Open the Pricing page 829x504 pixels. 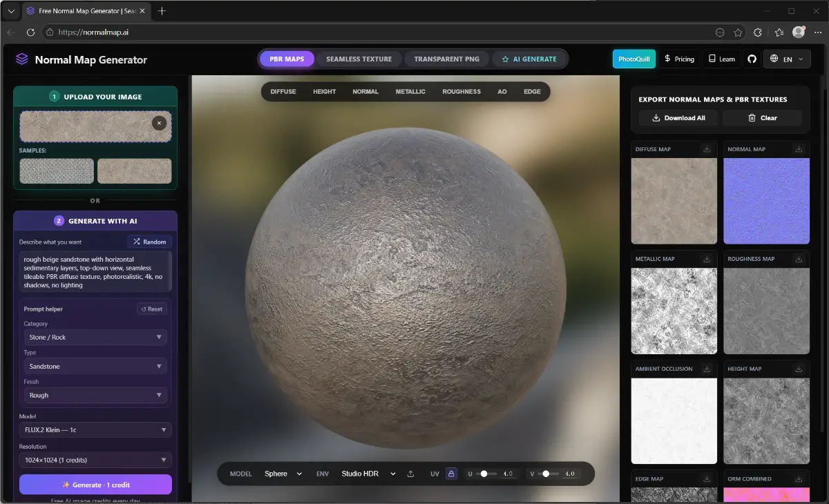click(x=679, y=59)
